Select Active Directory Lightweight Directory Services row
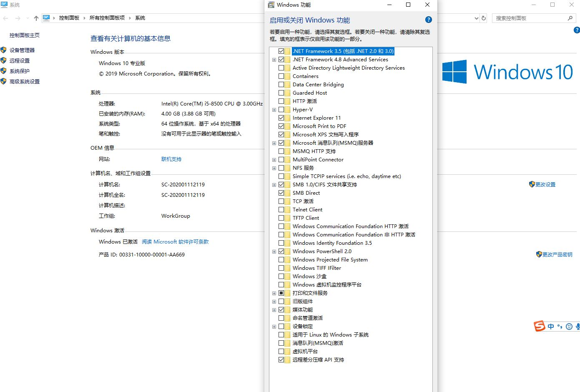Image resolution: width=580 pixels, height=392 pixels. (x=349, y=68)
